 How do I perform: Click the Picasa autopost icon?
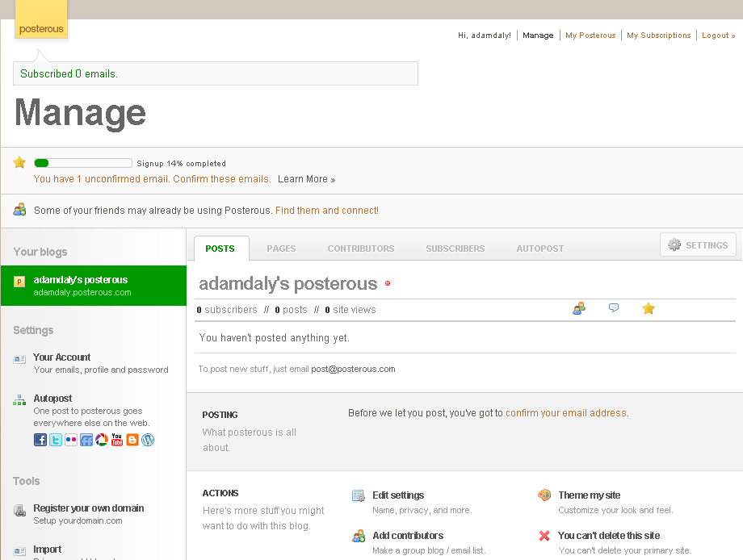102,440
